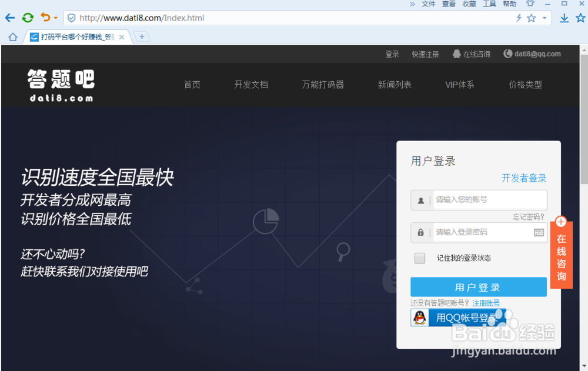Expand the double-chevron toolbar overflow
The width and height of the screenshot is (588, 371).
(x=413, y=4)
